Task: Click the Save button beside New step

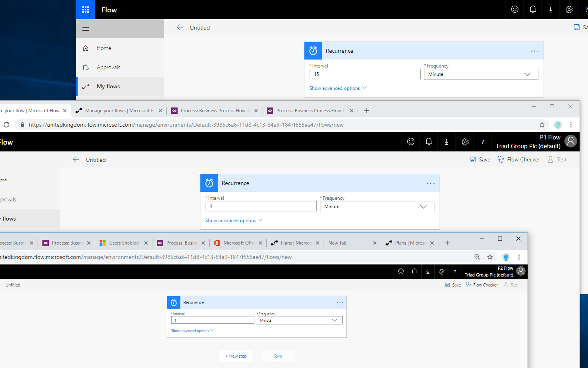Action: point(278,356)
